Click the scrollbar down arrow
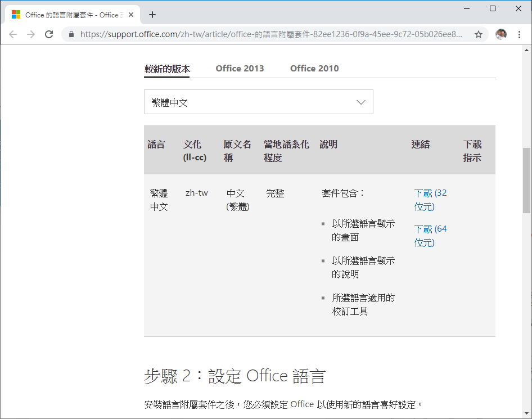 526,414
